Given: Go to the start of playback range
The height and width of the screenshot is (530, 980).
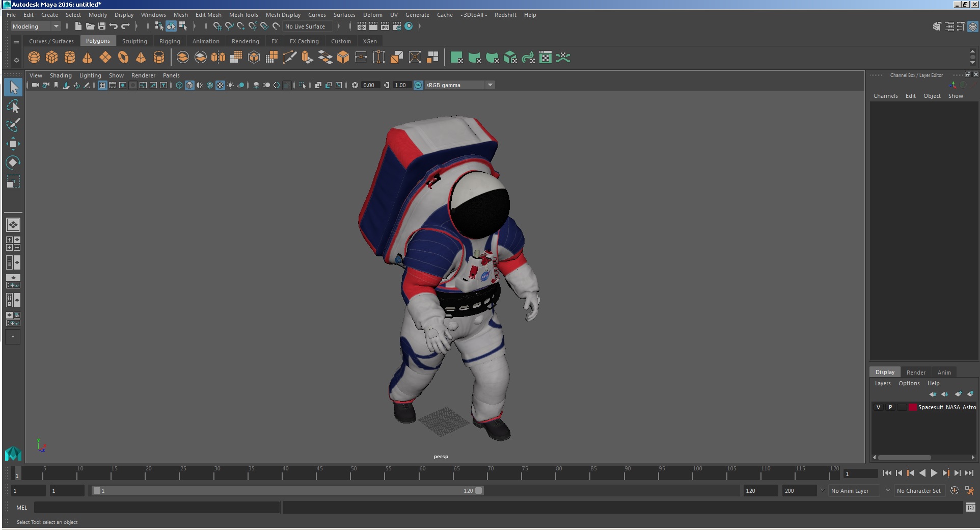Looking at the screenshot, I should click(x=887, y=473).
